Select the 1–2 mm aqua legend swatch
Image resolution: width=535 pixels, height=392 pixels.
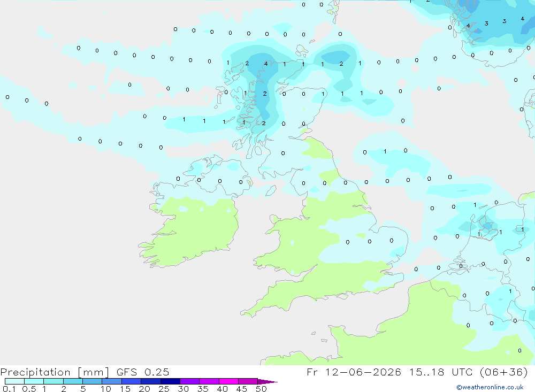coord(53,381)
